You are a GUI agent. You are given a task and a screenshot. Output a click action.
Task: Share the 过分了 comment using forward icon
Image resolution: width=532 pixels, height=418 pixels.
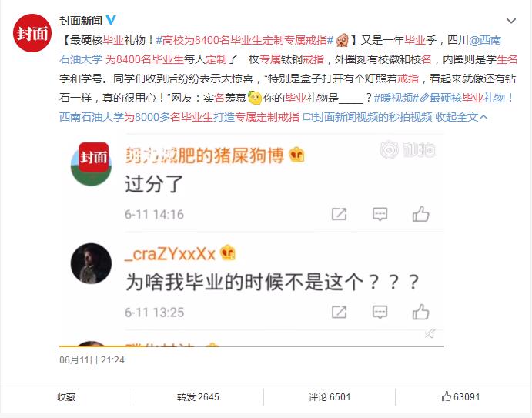tap(339, 214)
